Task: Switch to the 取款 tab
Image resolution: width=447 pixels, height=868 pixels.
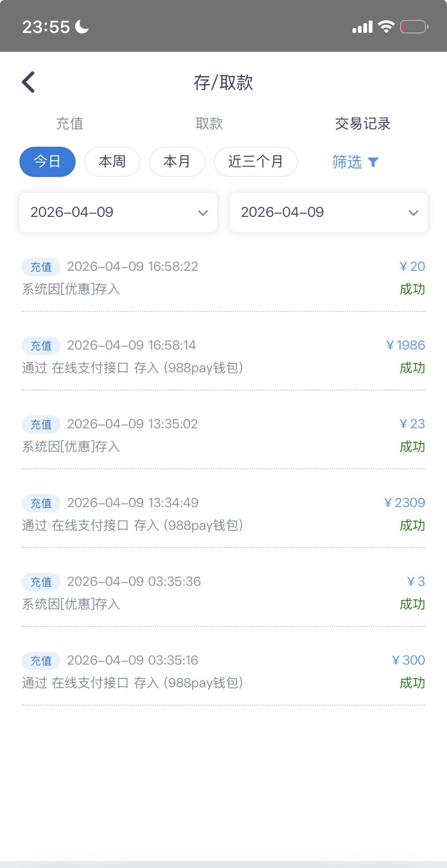Action: 209,124
